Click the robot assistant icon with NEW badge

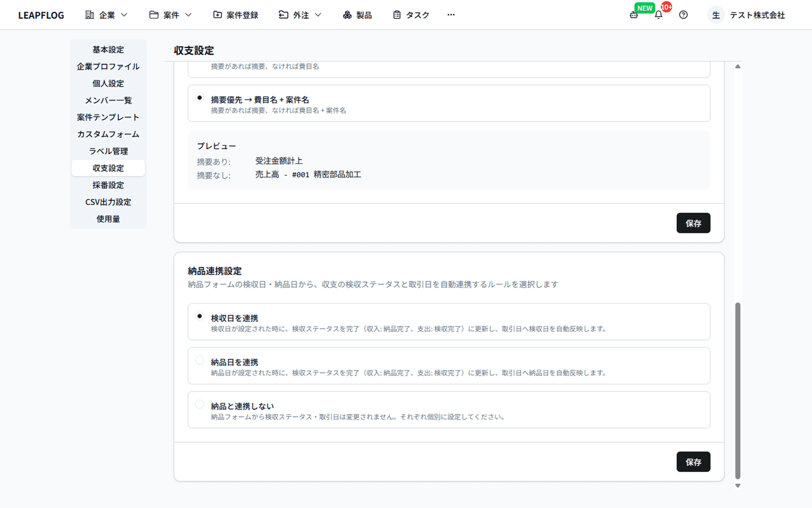point(634,15)
